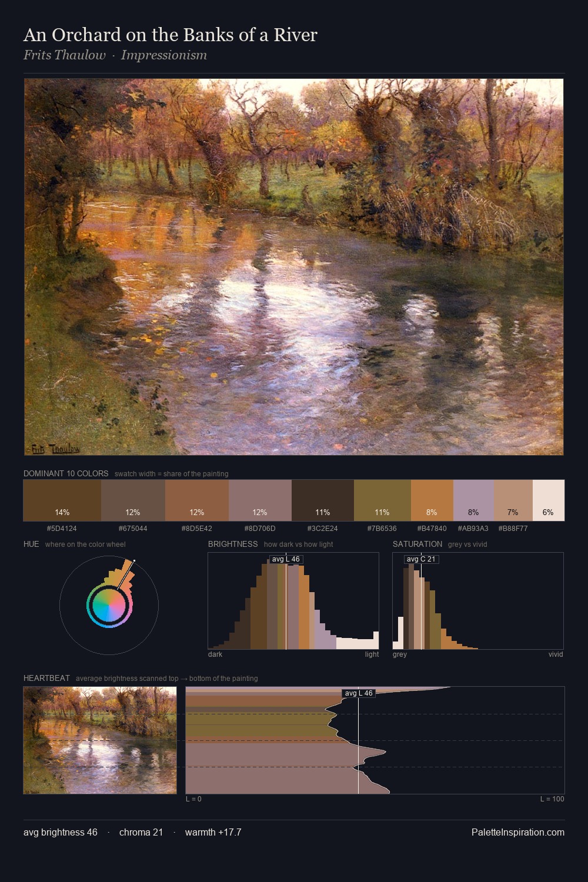Click the hex code #3C2E24 text
Screen dimensions: 588x882
[x=323, y=529]
